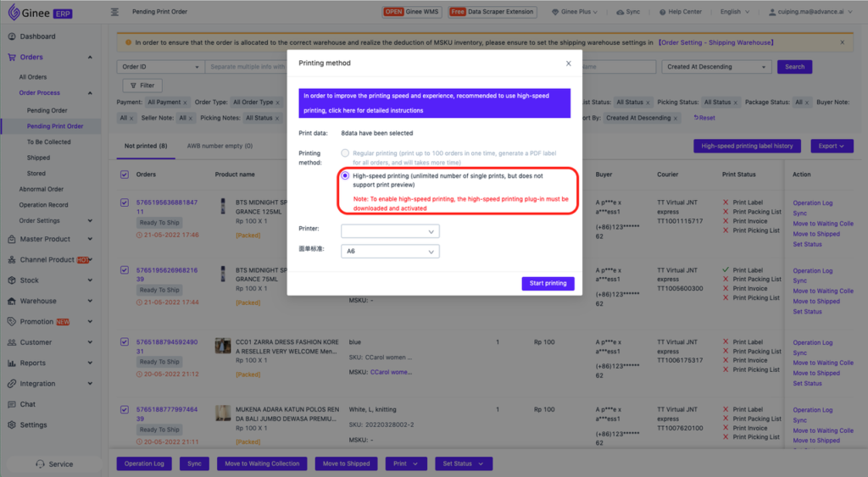Open Dashboard from sidebar

37,36
